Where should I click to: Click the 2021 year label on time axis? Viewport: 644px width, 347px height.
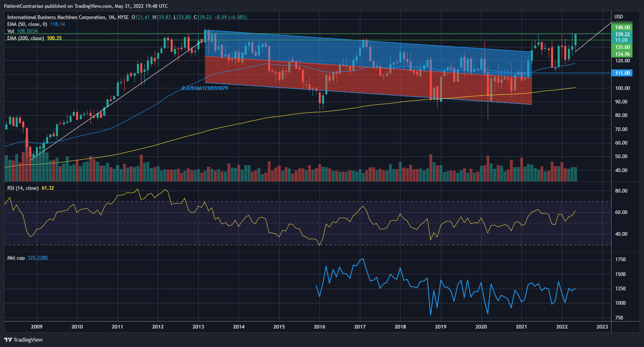[521, 327]
